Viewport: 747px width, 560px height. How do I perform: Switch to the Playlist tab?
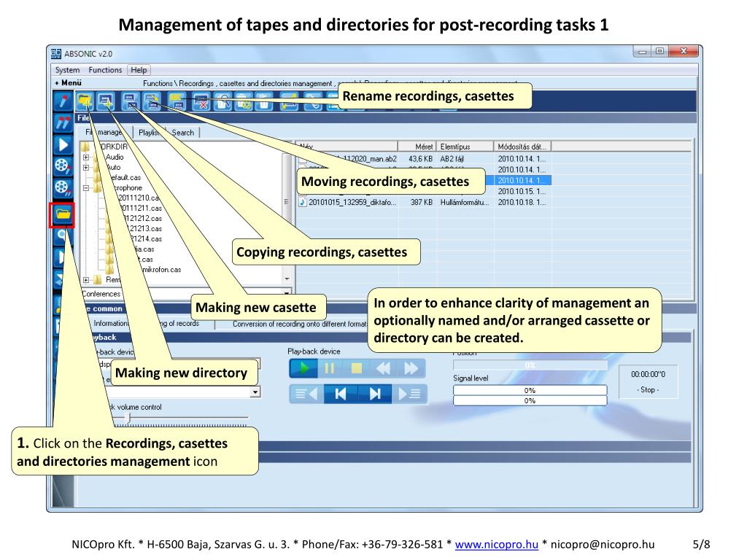149,133
